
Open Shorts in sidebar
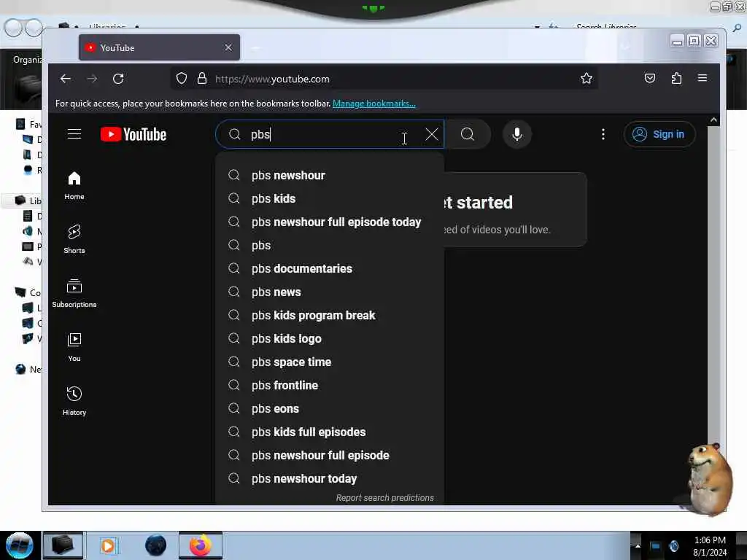74,239
